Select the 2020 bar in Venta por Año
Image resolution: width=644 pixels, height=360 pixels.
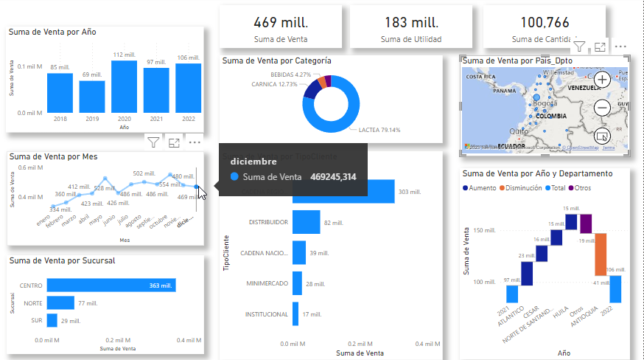pos(124,86)
